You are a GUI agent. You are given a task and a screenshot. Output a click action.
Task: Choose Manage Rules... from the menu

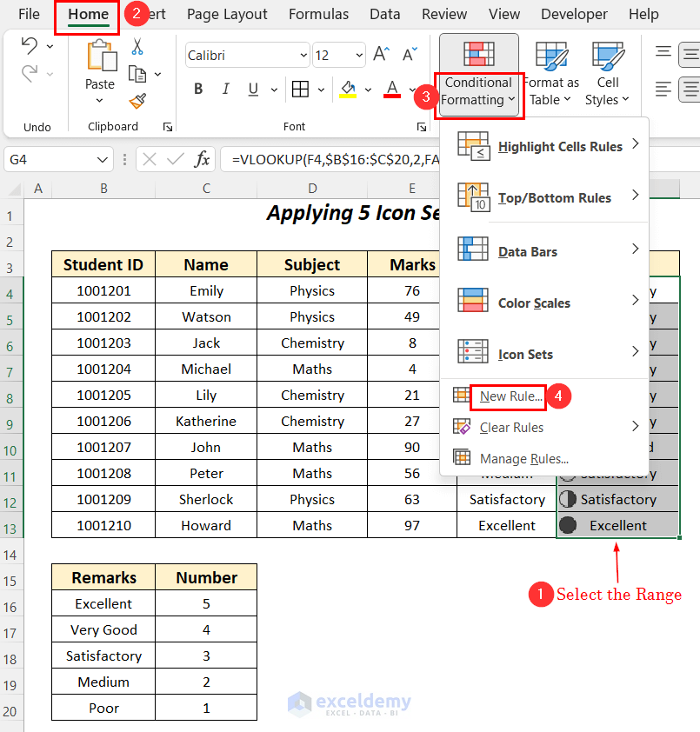click(x=544, y=458)
